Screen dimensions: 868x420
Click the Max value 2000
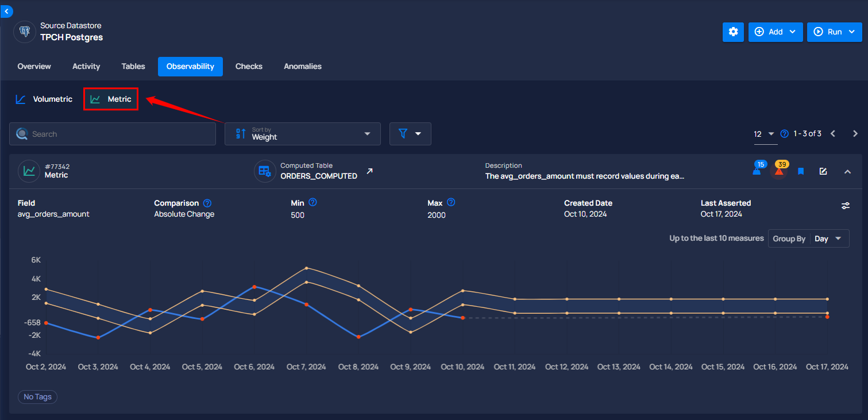click(x=437, y=215)
